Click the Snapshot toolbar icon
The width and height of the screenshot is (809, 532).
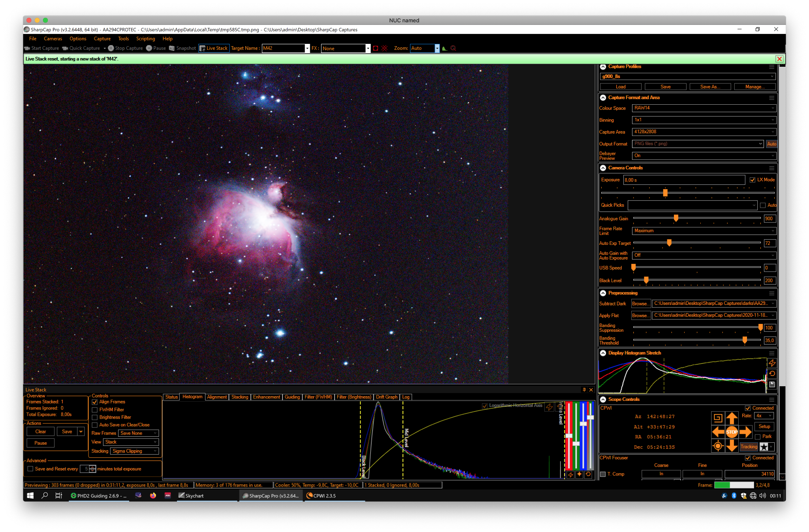pyautogui.click(x=172, y=48)
